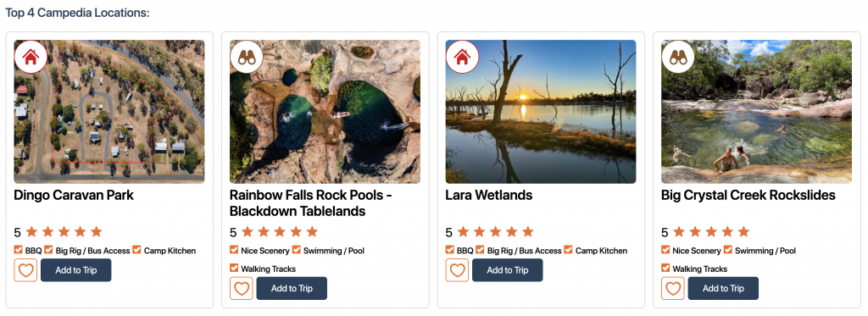
Task: Toggle Walking Tracks checkbox under Big Crystal Creek
Action: [666, 269]
